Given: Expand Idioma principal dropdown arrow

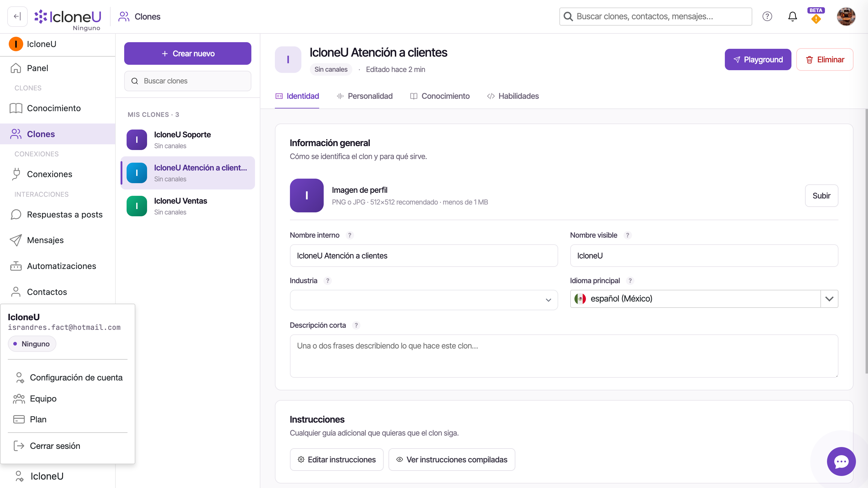Looking at the screenshot, I should (x=829, y=299).
